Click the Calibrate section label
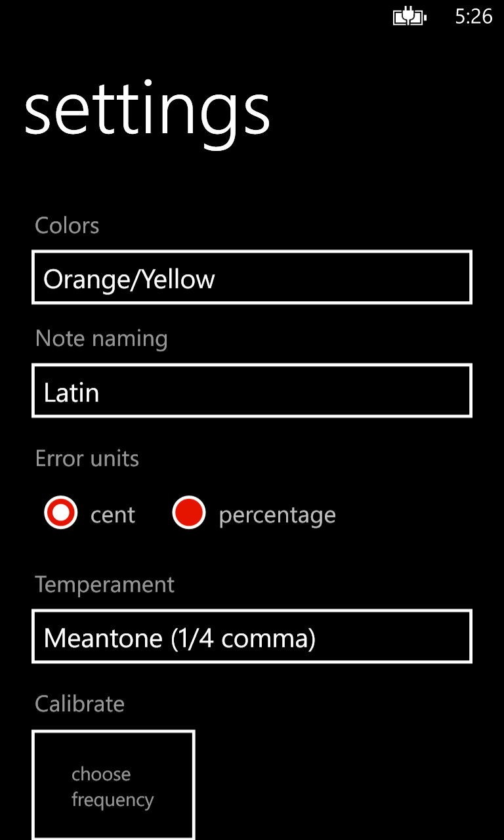This screenshot has height=840, width=504. coord(79,703)
